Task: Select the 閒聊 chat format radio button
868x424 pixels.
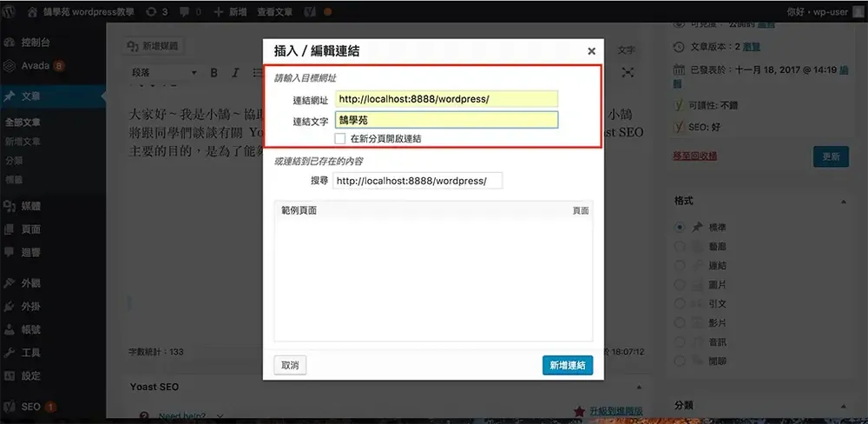Action: 680,361
